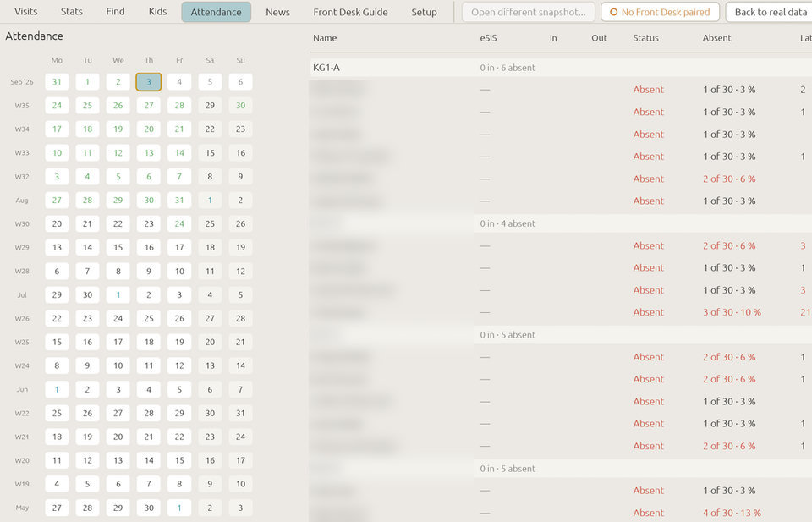Pick day 1 in the Sep '26 row
This screenshot has width=812, height=522.
pyautogui.click(x=87, y=82)
